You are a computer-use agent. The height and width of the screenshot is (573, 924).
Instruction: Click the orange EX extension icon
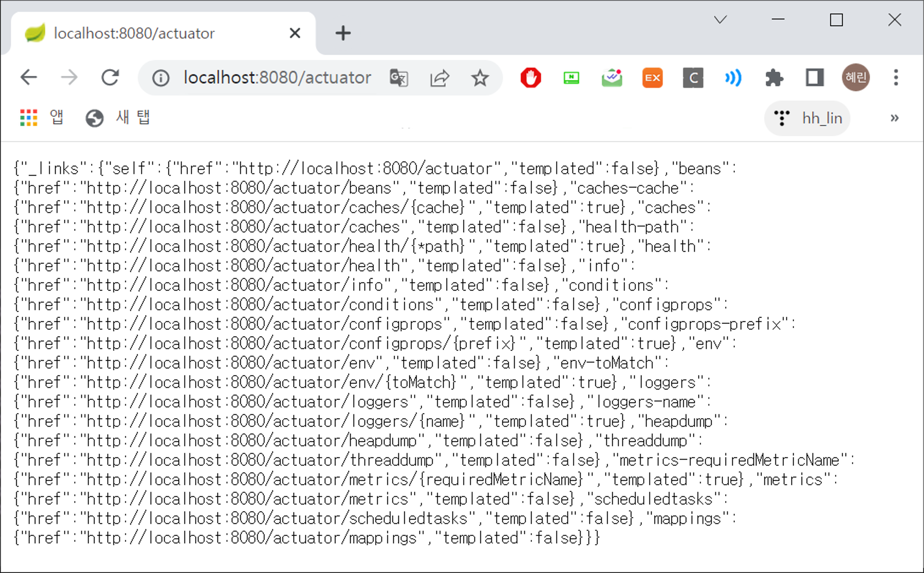652,78
